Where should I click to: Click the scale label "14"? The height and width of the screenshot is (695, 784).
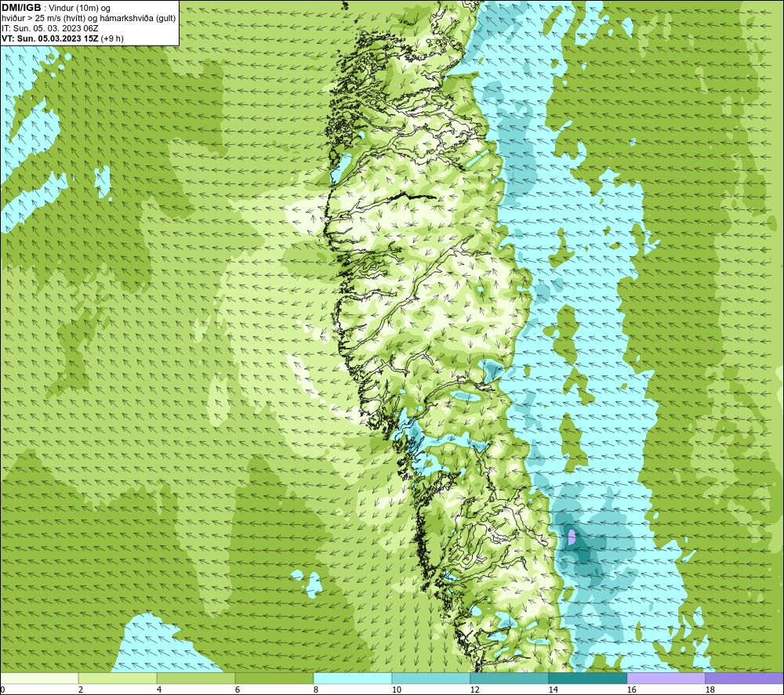pos(553,690)
